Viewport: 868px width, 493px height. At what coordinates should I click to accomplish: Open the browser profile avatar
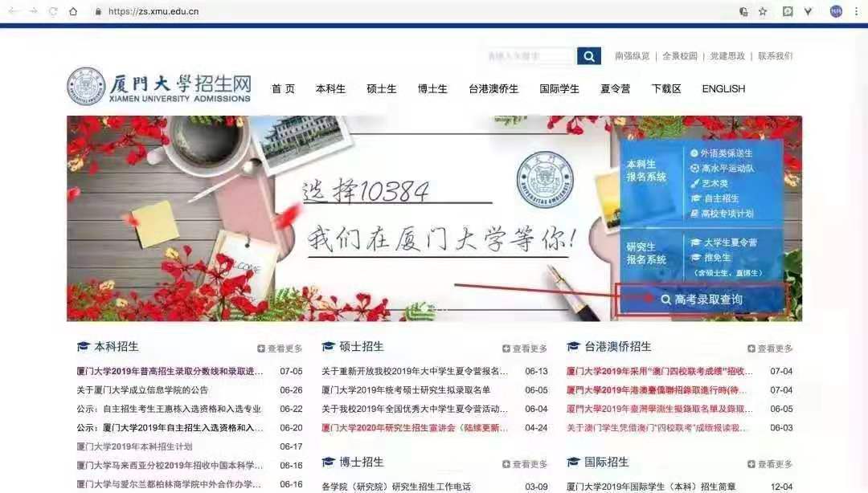coord(836,11)
